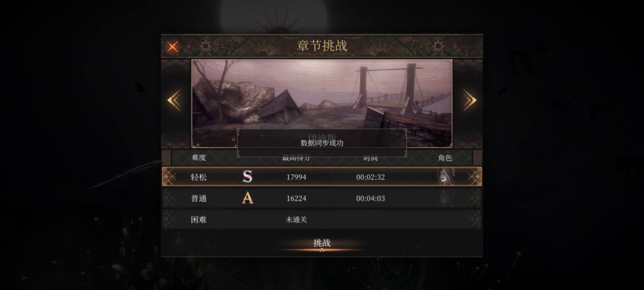Click the character portrait on the 轻松 row
This screenshot has height=290, width=644.
(x=445, y=177)
